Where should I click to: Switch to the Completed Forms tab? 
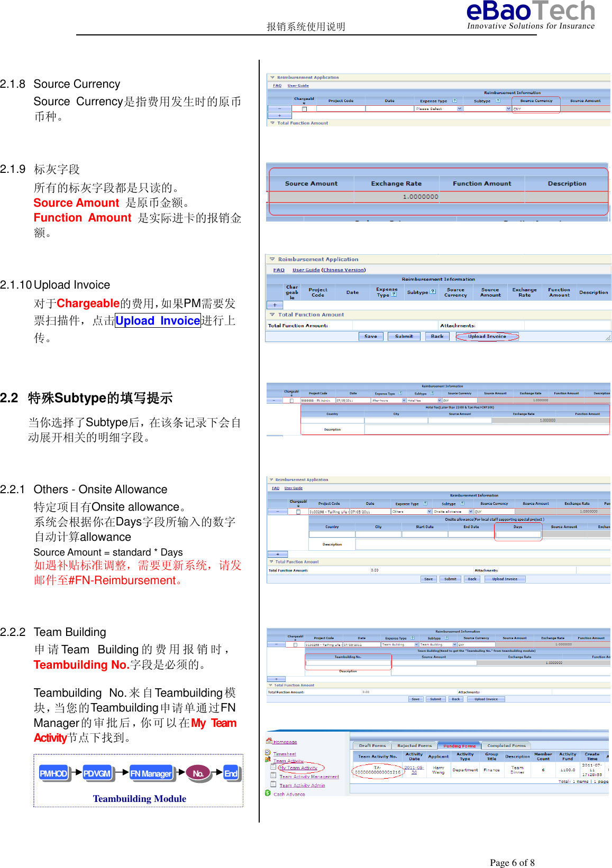click(507, 745)
